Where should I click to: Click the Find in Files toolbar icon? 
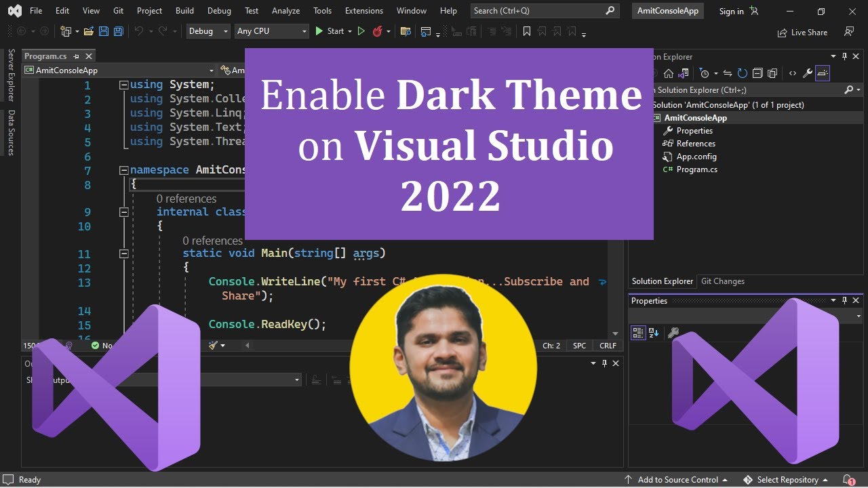tap(406, 31)
